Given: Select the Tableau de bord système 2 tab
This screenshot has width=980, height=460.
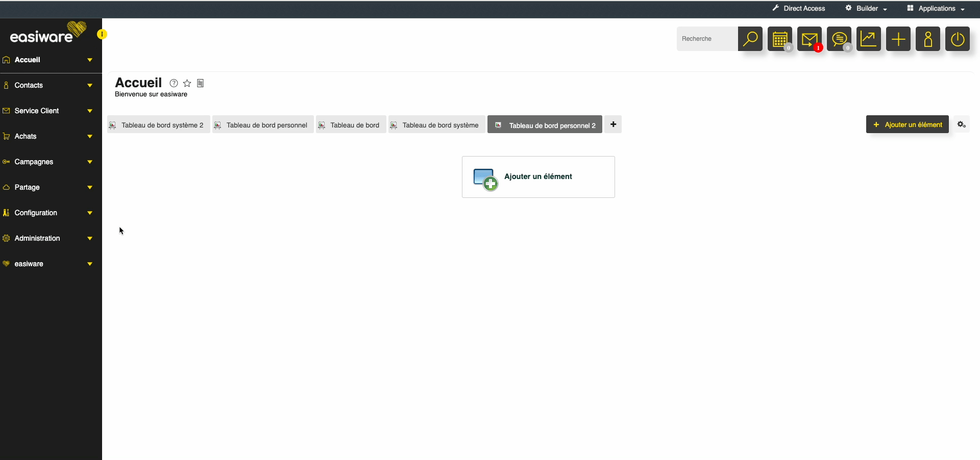Looking at the screenshot, I should pos(158,125).
